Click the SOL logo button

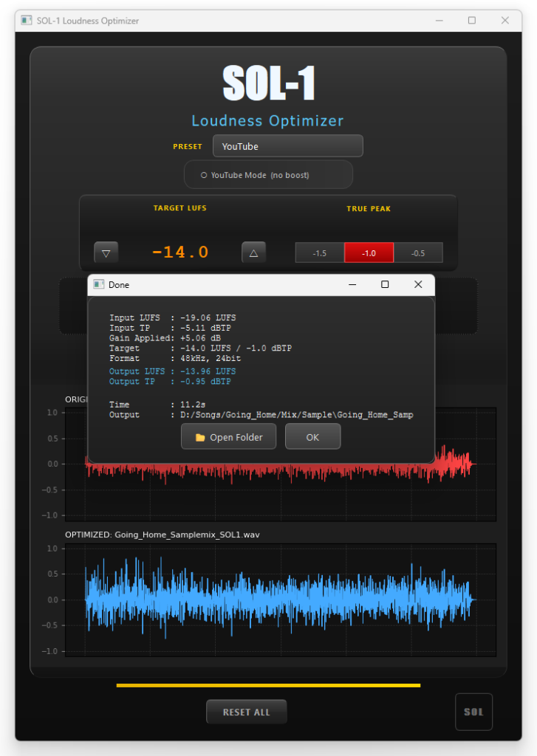coord(473,712)
